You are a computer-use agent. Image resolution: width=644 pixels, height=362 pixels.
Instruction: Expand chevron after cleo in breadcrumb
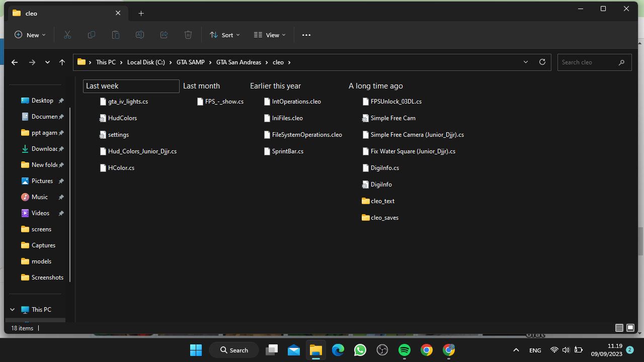tap(289, 62)
